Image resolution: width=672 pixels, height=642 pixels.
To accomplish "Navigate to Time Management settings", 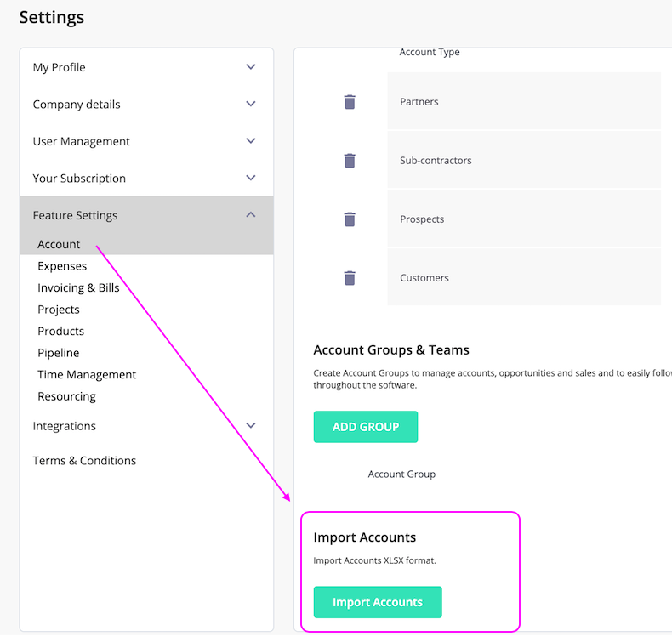I will (x=87, y=374).
